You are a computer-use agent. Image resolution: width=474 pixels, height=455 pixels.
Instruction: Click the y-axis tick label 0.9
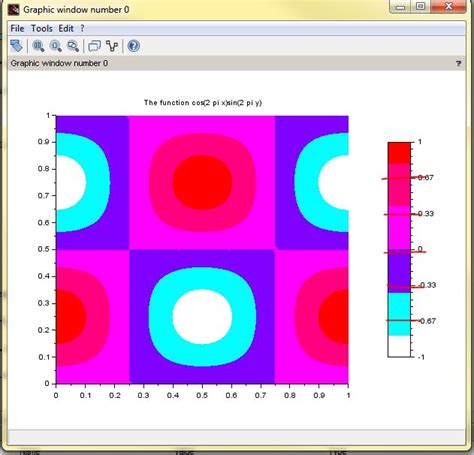(x=44, y=142)
